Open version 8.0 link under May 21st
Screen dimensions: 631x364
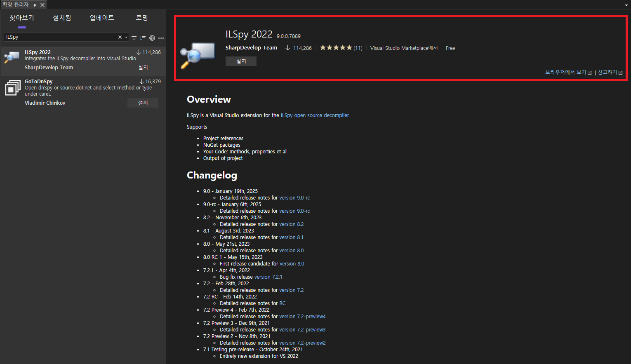point(291,251)
